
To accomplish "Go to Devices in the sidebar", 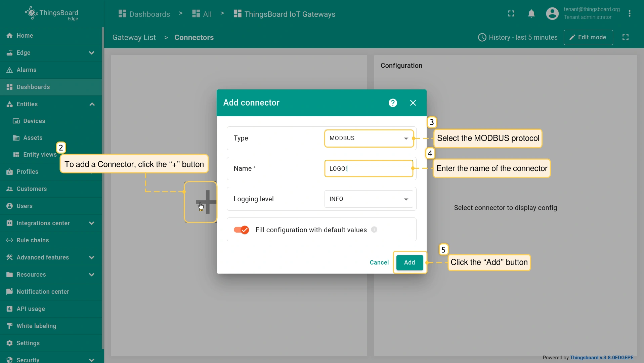I will tap(34, 121).
